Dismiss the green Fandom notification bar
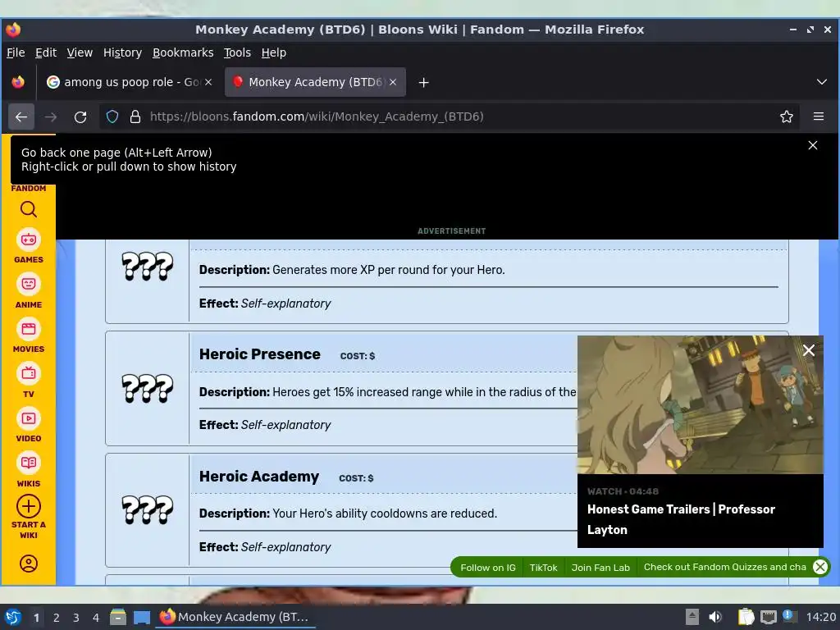This screenshot has height=630, width=840. pyautogui.click(x=820, y=567)
